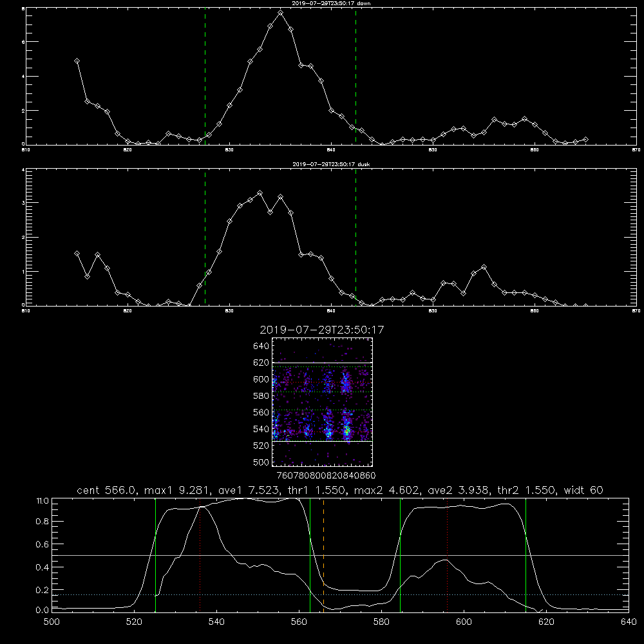644x644 pixels.
Task: Click the green boundary line near 585
Action: coord(401,554)
